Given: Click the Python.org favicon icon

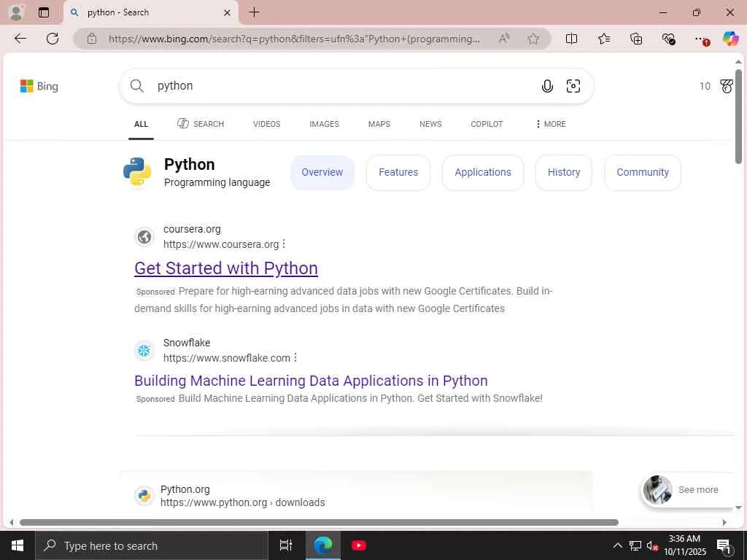Looking at the screenshot, I should 144,496.
